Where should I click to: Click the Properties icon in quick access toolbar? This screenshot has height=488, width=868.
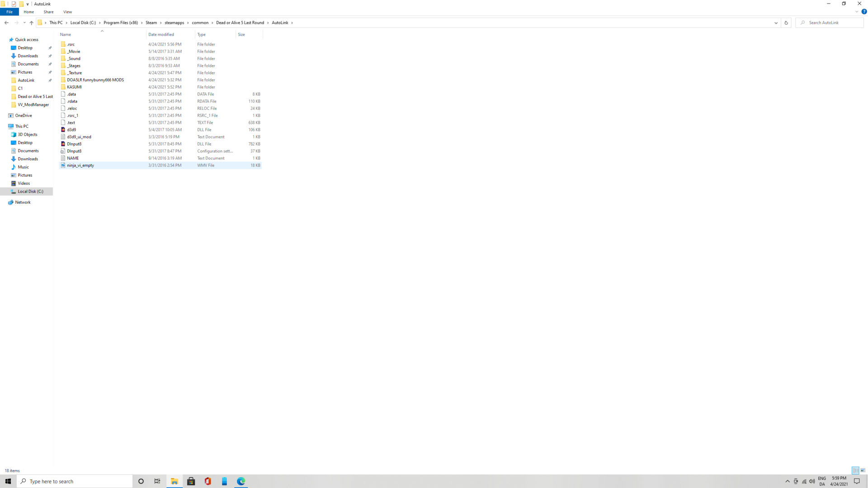(14, 4)
